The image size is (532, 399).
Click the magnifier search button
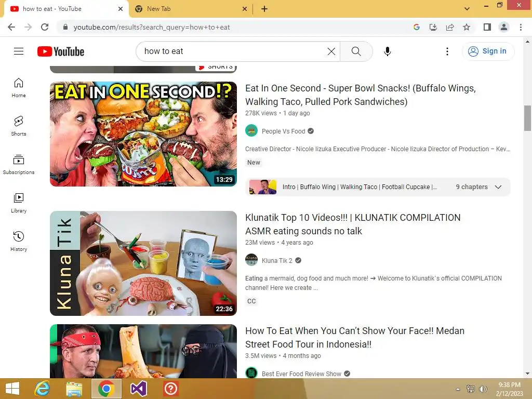[x=356, y=51]
